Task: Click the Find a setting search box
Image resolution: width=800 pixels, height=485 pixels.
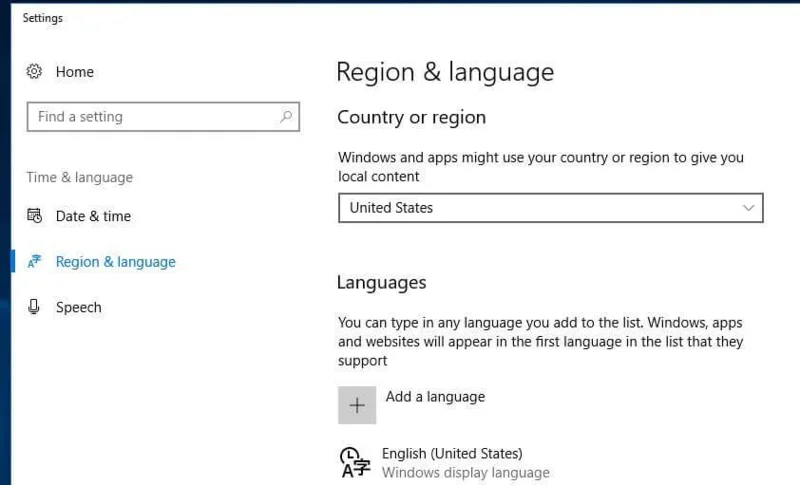Action: pyautogui.click(x=163, y=117)
